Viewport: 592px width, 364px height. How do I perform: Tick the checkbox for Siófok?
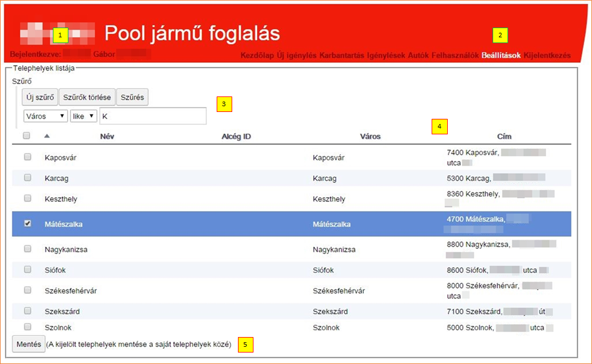[28, 269]
